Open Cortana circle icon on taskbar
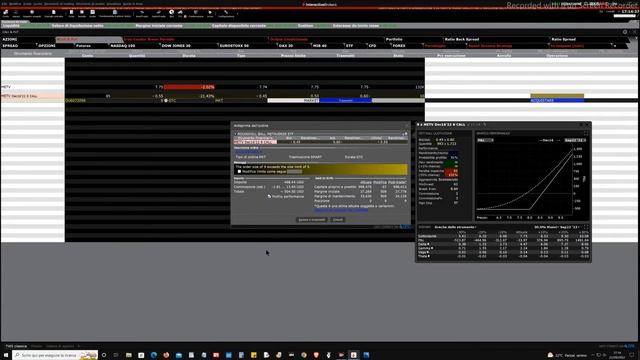The width and height of the screenshot is (640, 360). (x=104, y=355)
